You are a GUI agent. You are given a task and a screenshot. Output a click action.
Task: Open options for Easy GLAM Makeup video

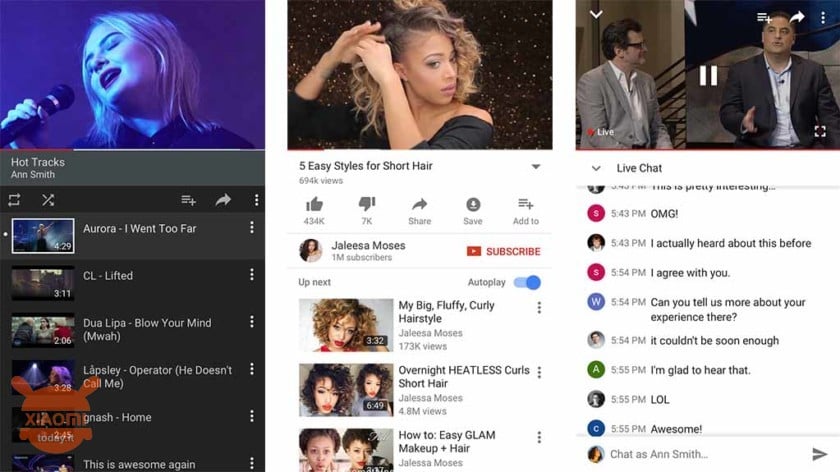539,437
